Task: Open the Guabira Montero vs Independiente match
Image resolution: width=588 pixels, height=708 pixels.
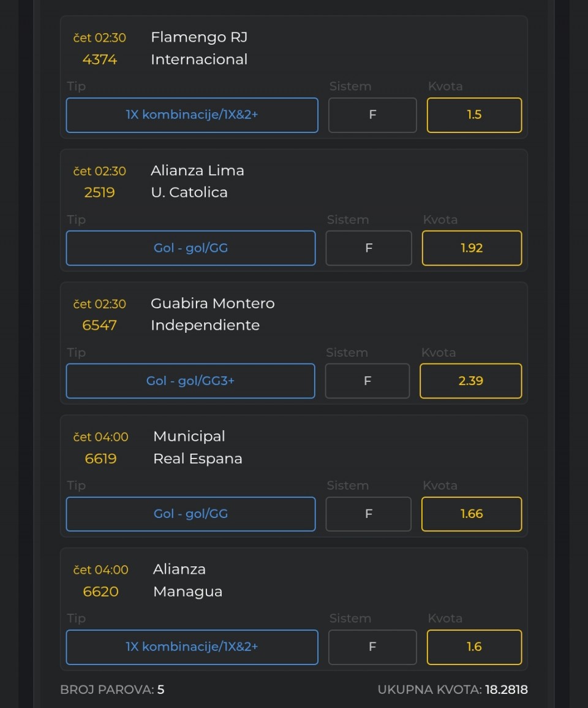Action: [213, 314]
